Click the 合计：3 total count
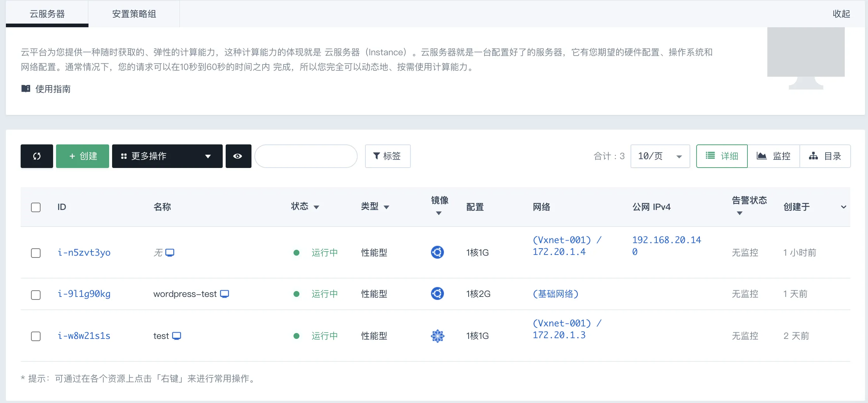 pyautogui.click(x=609, y=156)
